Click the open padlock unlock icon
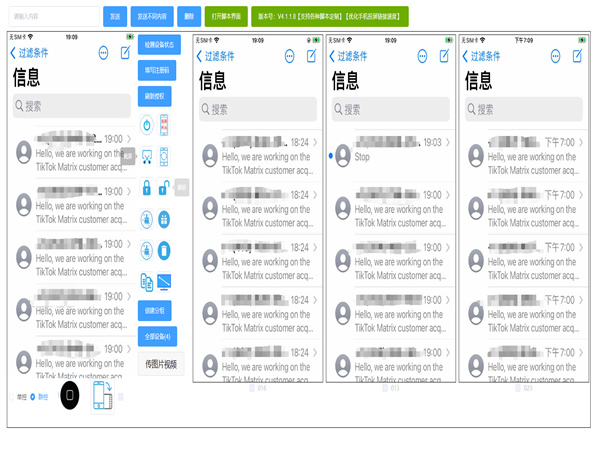Screen dimensions: 600x450 pyautogui.click(x=164, y=188)
